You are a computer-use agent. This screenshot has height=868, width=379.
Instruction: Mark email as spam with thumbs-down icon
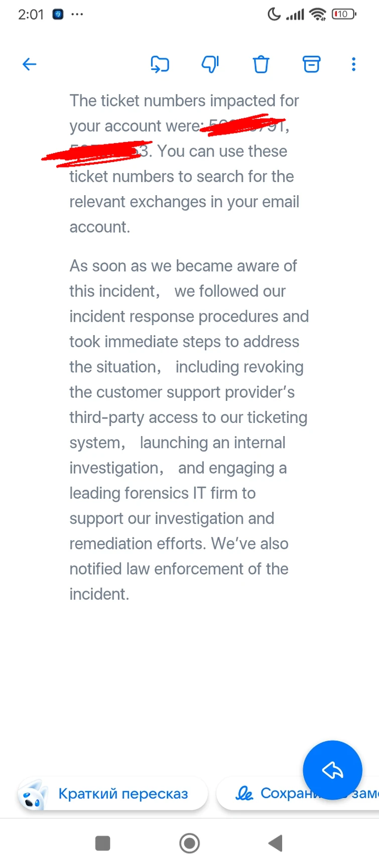click(210, 64)
